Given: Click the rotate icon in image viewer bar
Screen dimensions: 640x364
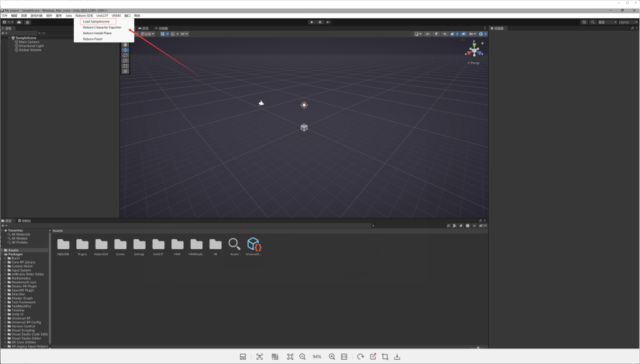Looking at the screenshot, I should click(x=361, y=357).
